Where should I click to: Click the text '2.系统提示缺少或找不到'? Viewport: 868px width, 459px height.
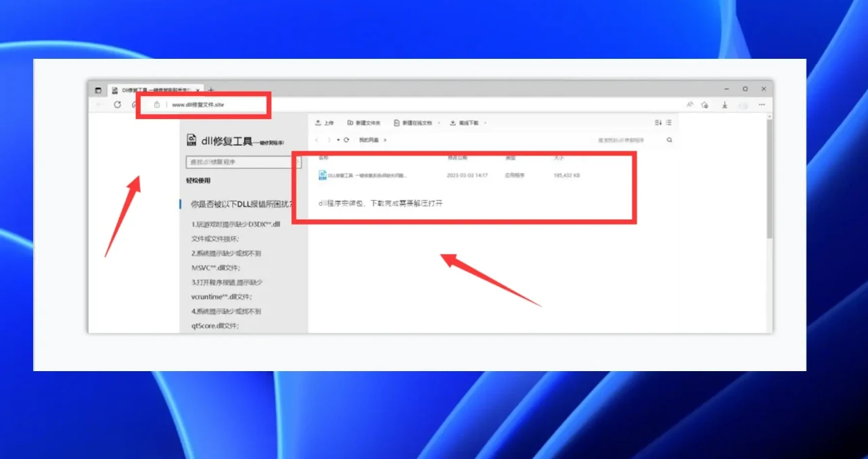(226, 253)
